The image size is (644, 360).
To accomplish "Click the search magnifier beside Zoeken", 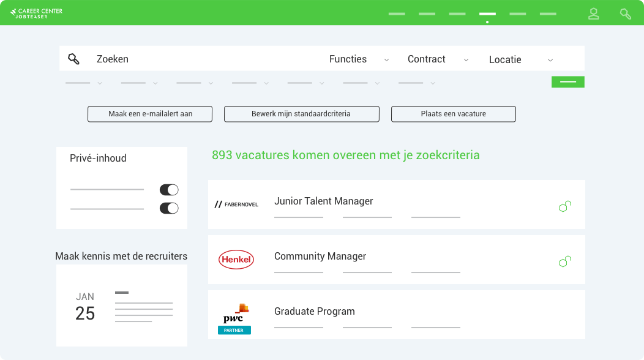I will pyautogui.click(x=73, y=59).
